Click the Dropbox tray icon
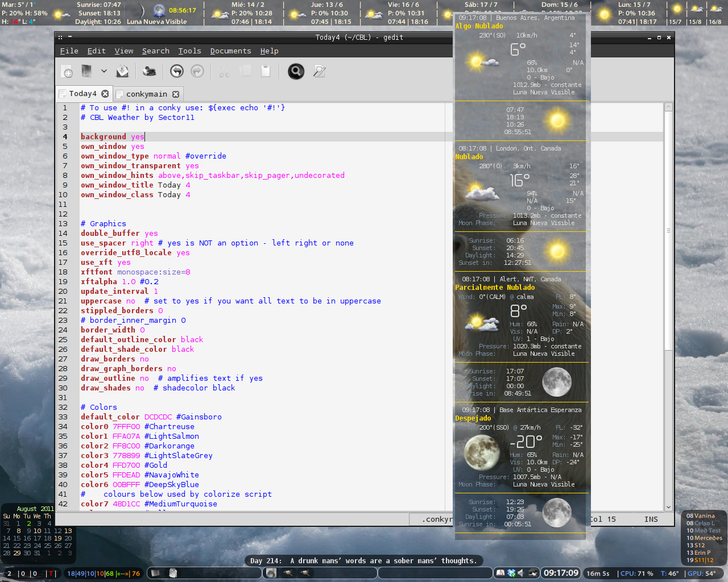Screen dimensions: 728x582 click(x=511, y=573)
